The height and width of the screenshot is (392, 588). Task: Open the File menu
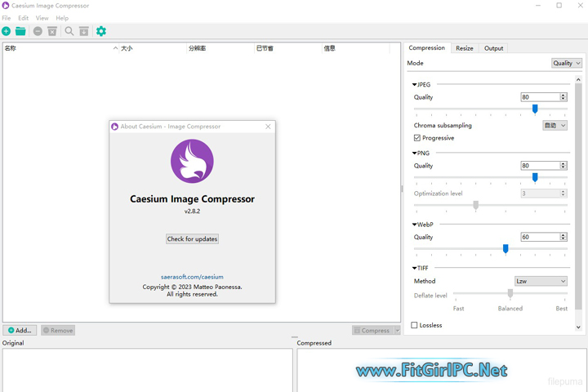click(7, 18)
